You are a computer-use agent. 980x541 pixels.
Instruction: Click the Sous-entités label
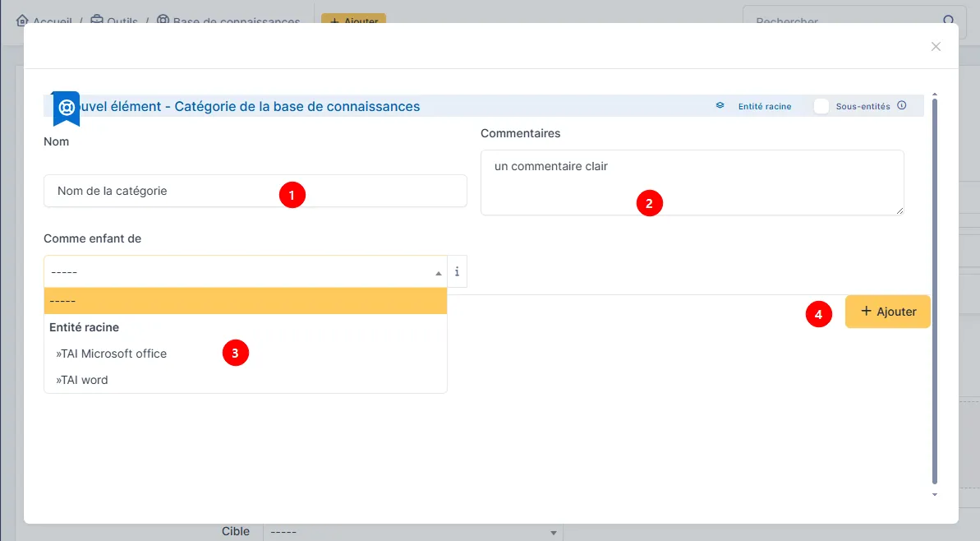[863, 106]
